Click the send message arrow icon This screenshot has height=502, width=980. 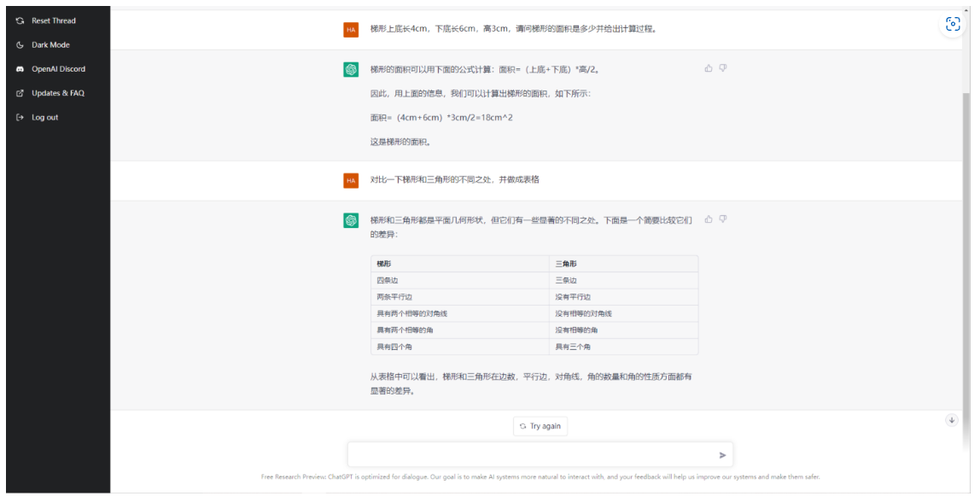pos(722,455)
